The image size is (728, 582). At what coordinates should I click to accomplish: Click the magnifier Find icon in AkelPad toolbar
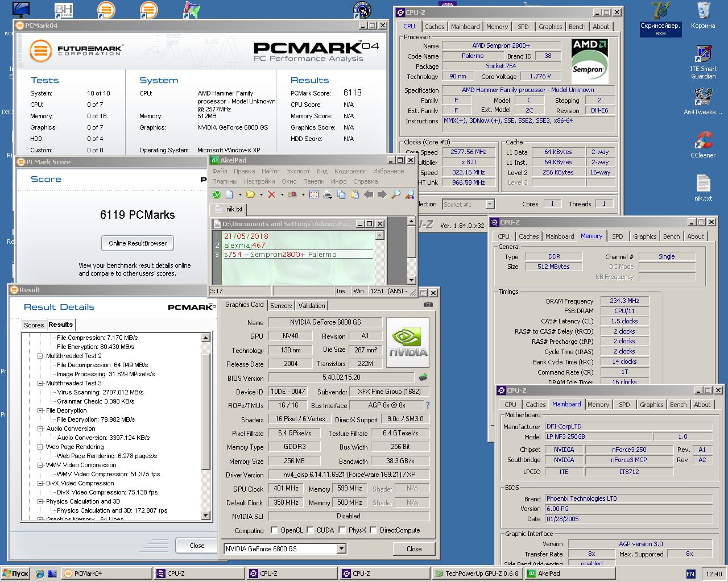tap(396, 194)
